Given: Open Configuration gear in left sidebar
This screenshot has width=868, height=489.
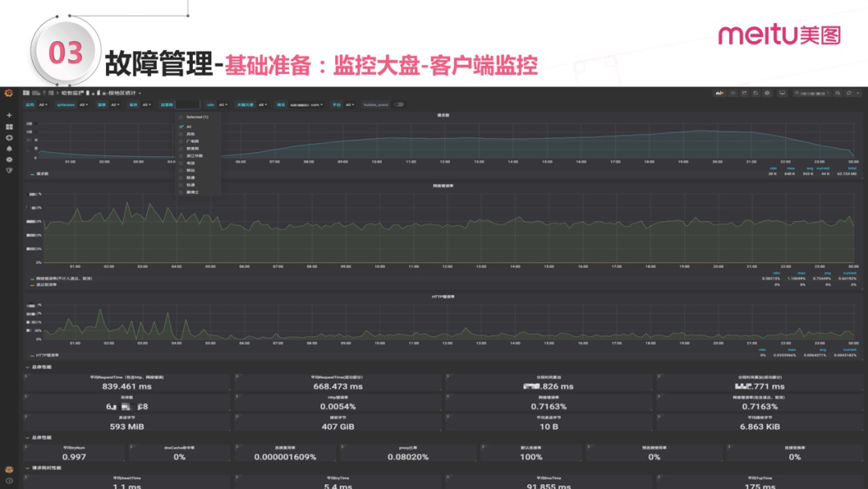Looking at the screenshot, I should click(x=9, y=159).
